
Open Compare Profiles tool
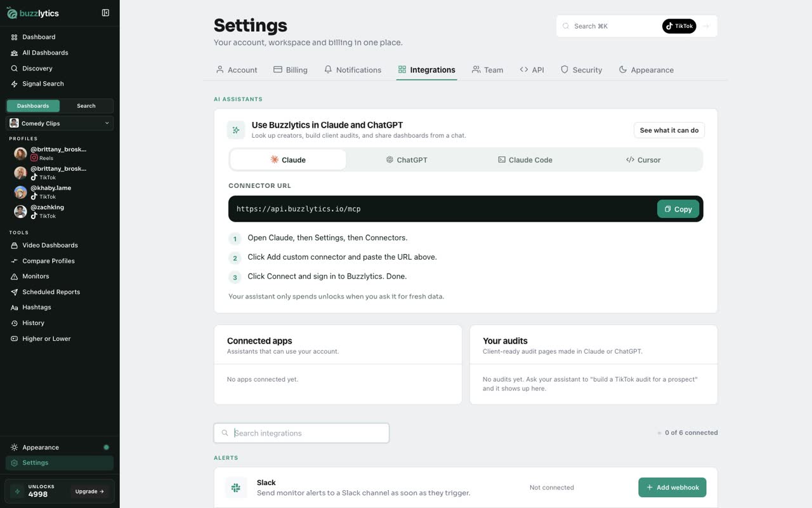click(60, 261)
